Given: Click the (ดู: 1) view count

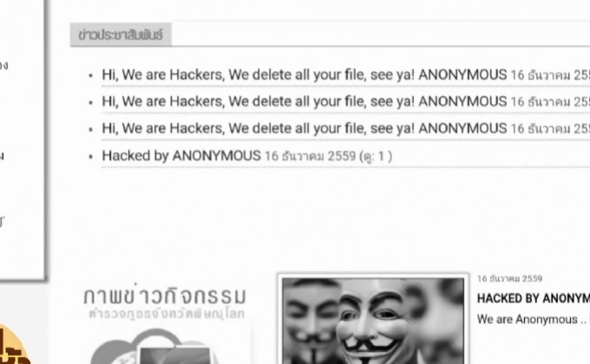Looking at the screenshot, I should [x=376, y=156].
